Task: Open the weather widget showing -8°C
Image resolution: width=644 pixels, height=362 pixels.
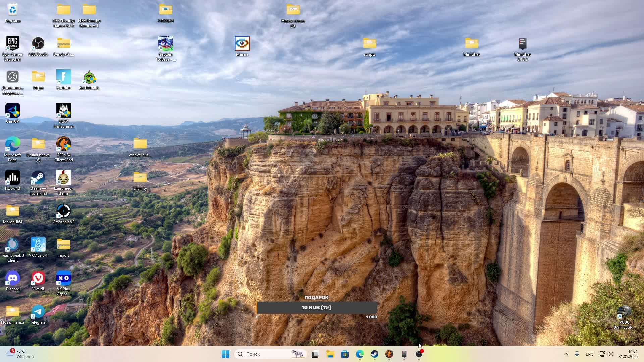Action: [21, 354]
